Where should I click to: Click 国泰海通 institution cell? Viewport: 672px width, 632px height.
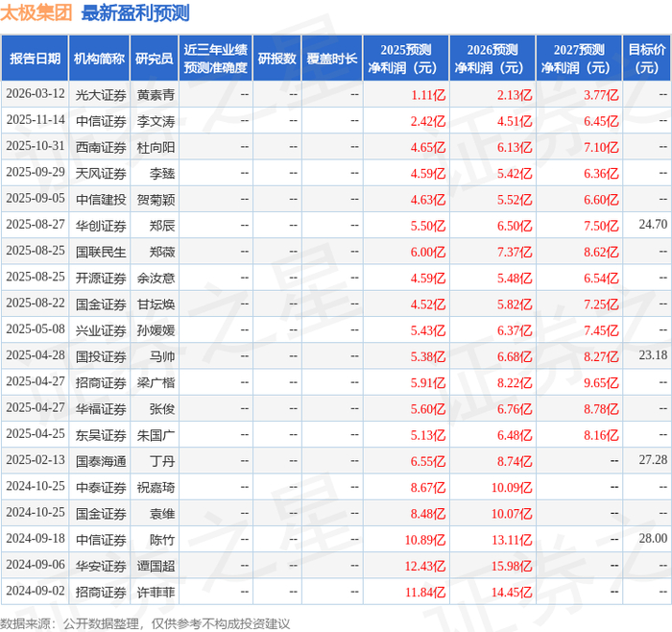pos(101,462)
